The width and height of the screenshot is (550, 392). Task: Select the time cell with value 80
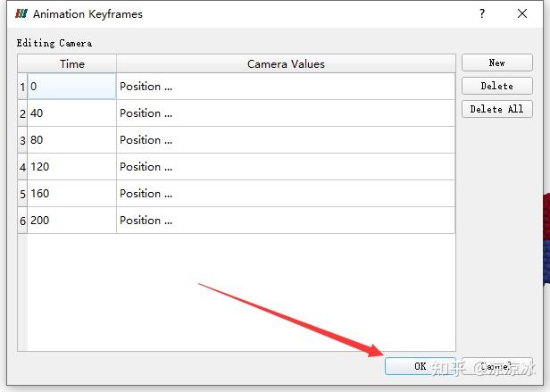pyautogui.click(x=71, y=140)
